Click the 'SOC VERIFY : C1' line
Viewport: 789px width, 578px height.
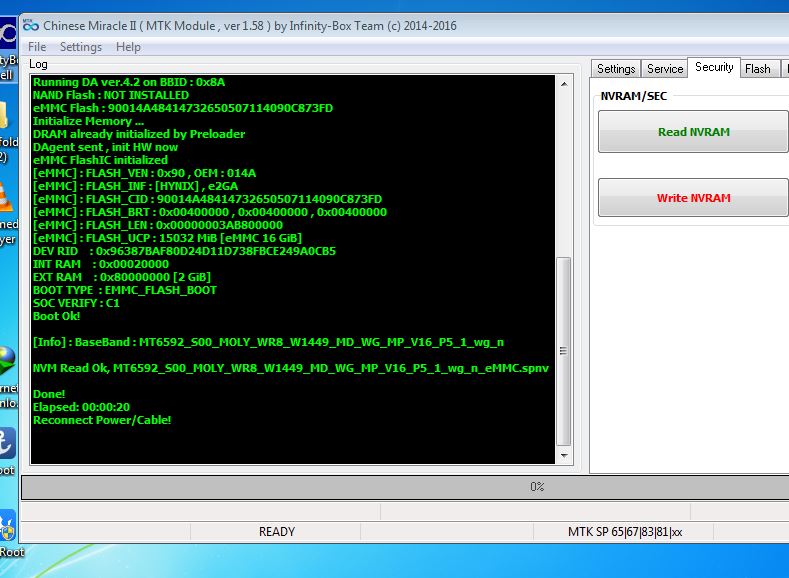pyautogui.click(x=76, y=303)
